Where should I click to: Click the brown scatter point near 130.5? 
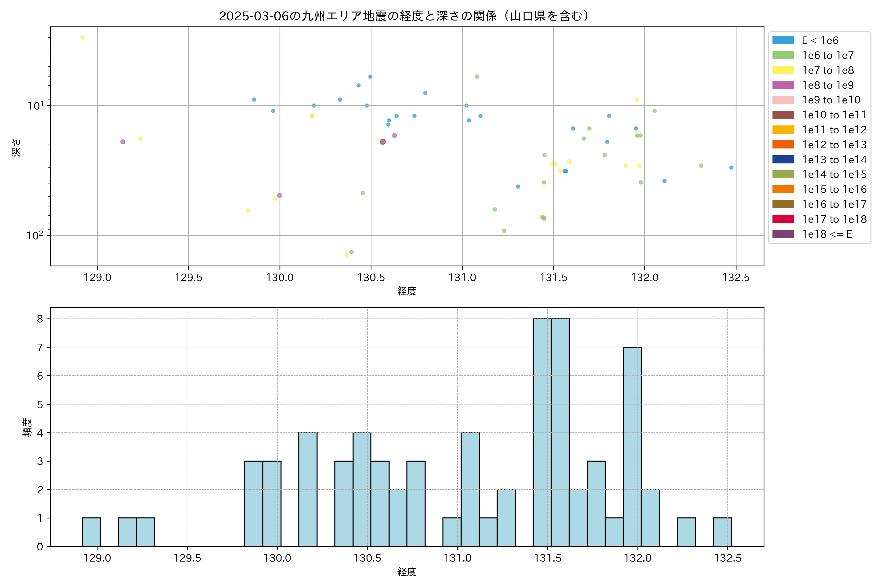pos(382,142)
